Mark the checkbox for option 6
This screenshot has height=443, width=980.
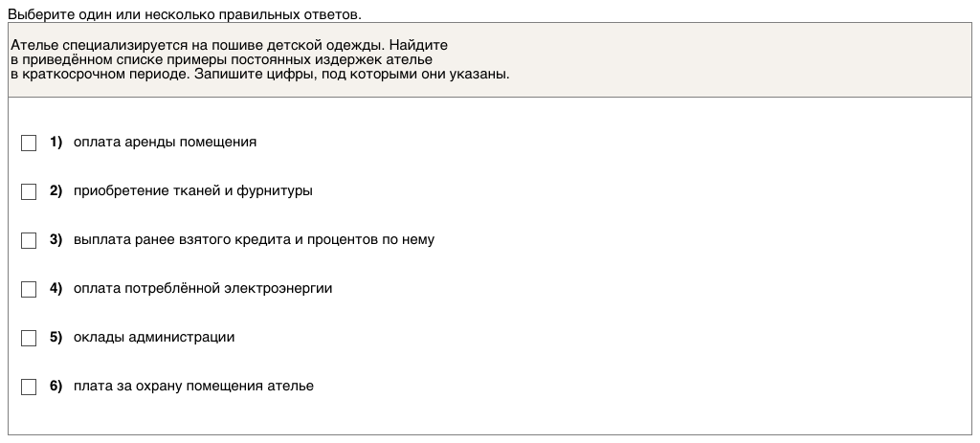tap(29, 387)
